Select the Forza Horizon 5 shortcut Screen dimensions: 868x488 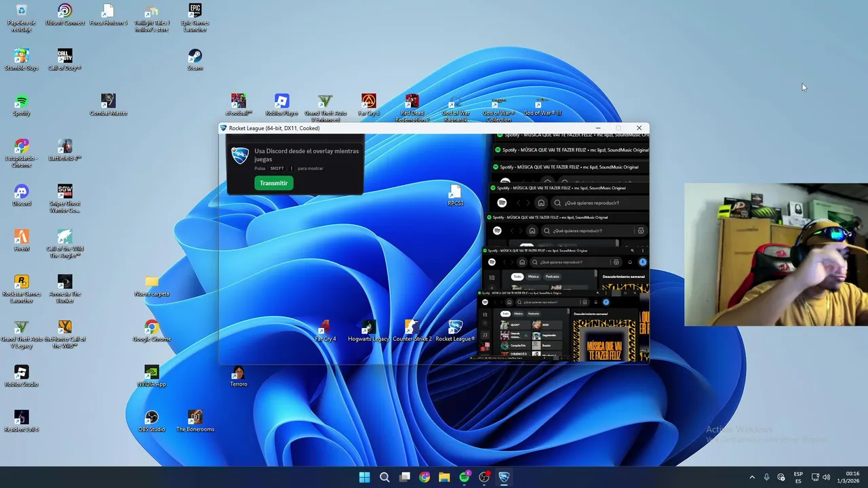108,15
